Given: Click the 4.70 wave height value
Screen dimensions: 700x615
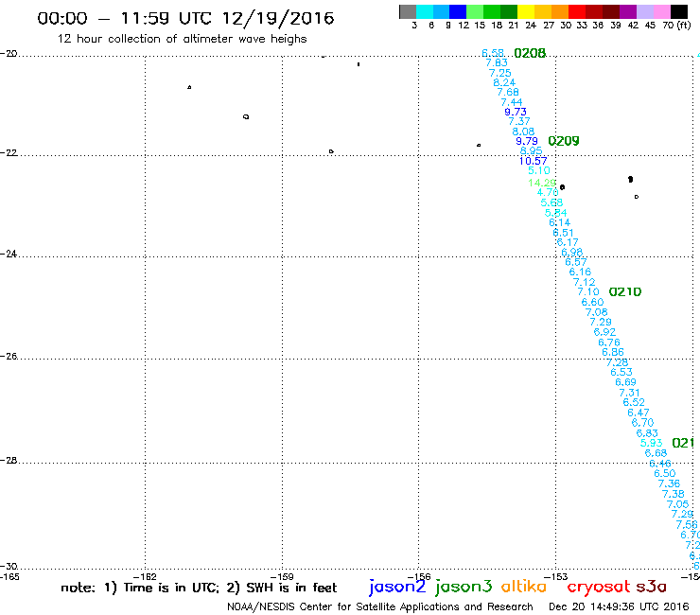Looking at the screenshot, I should pyautogui.click(x=548, y=192).
